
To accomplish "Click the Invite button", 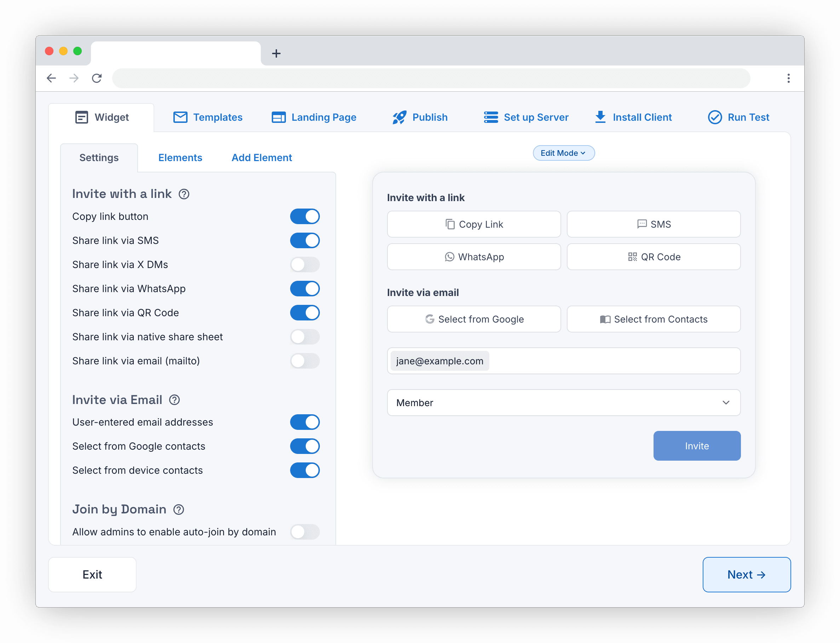I will click(x=697, y=445).
